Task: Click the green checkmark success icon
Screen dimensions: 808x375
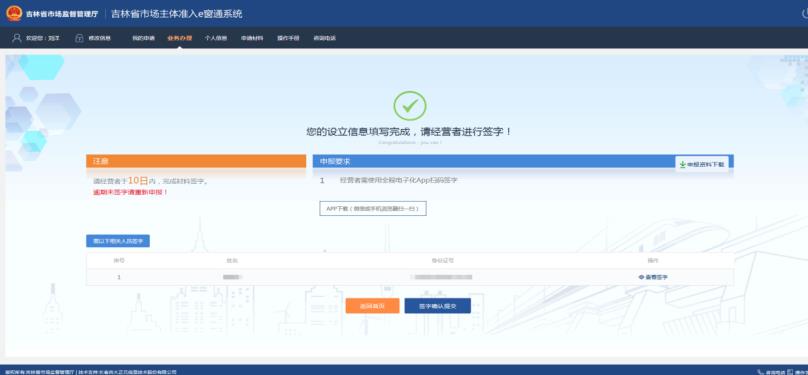Action: click(410, 106)
